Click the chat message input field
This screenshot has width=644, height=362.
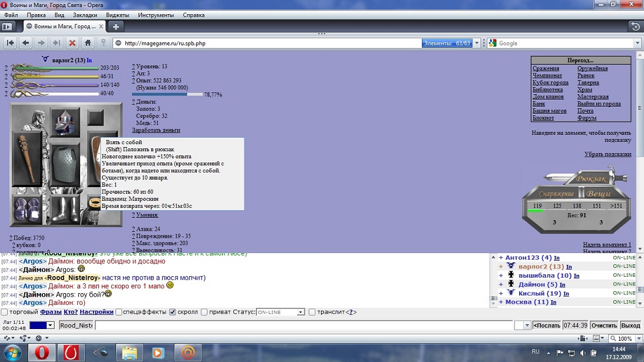click(x=305, y=326)
